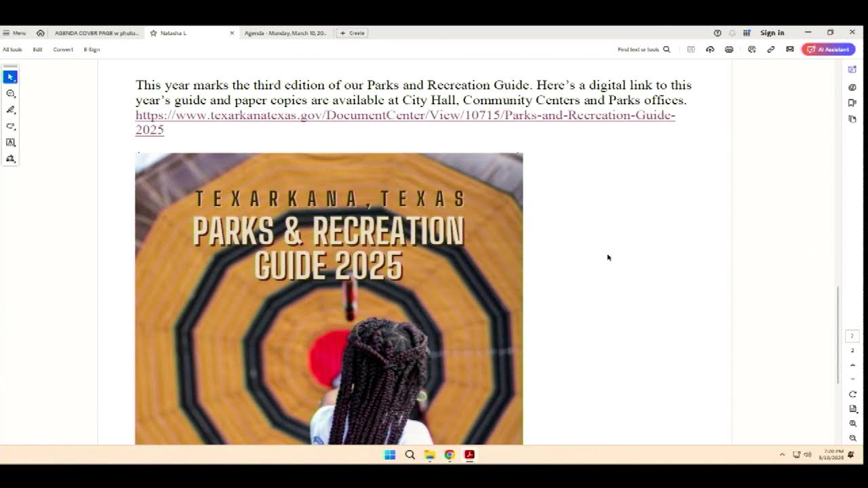Print the document with printer icon
The width and height of the screenshot is (868, 488).
pyautogui.click(x=729, y=49)
